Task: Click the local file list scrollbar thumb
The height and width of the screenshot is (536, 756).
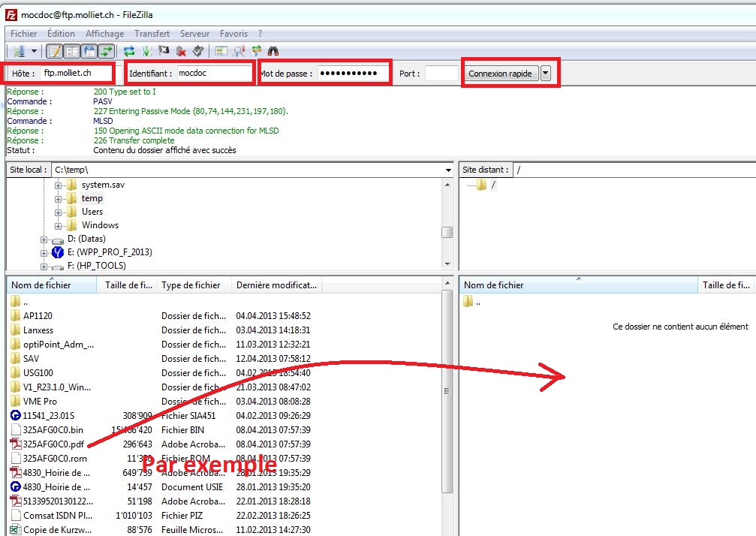Action: (x=447, y=391)
